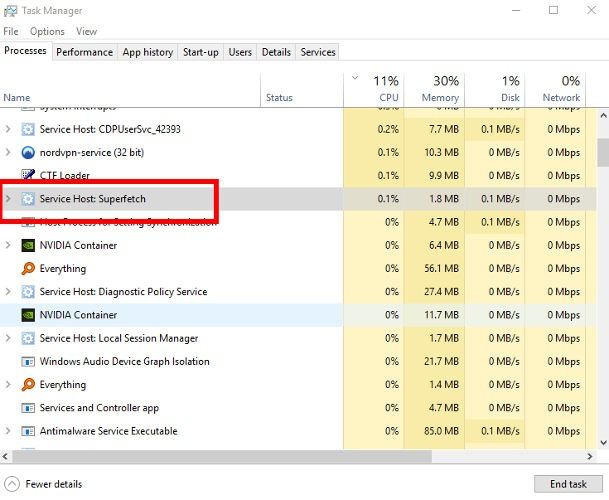This screenshot has width=609, height=500.
Task: Open the View menu
Action: coord(86,31)
